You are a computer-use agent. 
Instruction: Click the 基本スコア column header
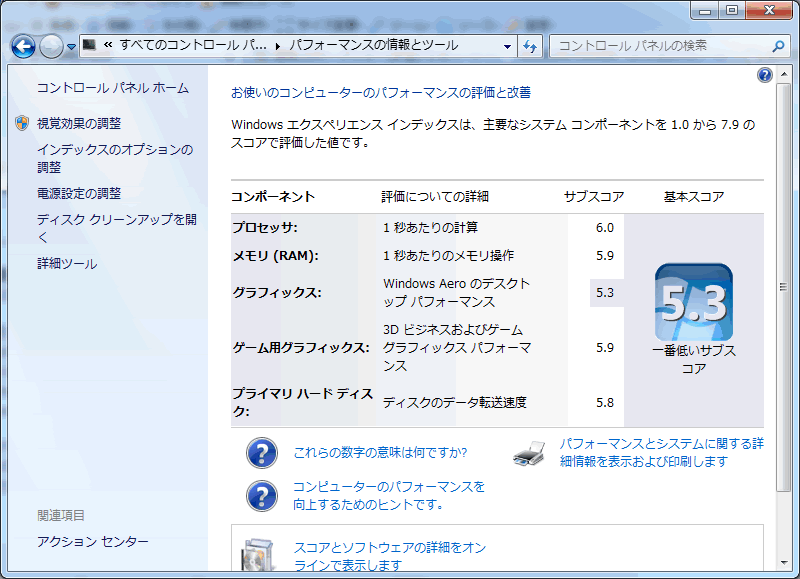(694, 197)
